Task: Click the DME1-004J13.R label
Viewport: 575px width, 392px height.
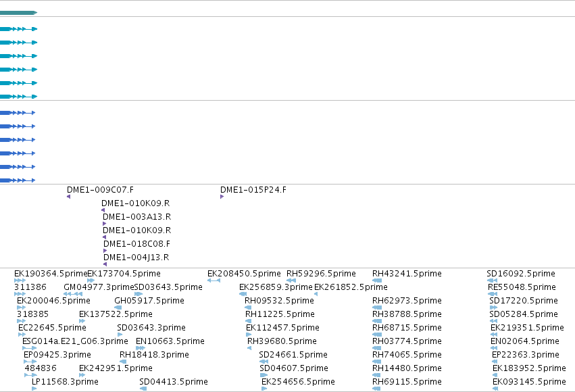Action: [136, 258]
